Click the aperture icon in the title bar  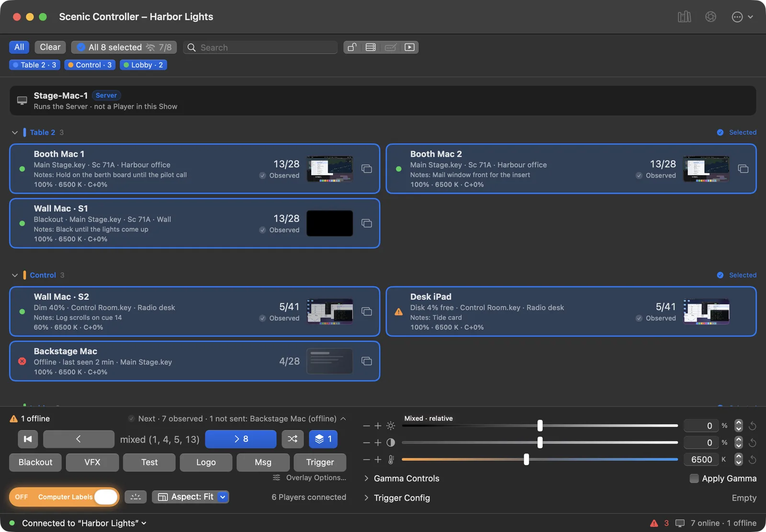710,17
